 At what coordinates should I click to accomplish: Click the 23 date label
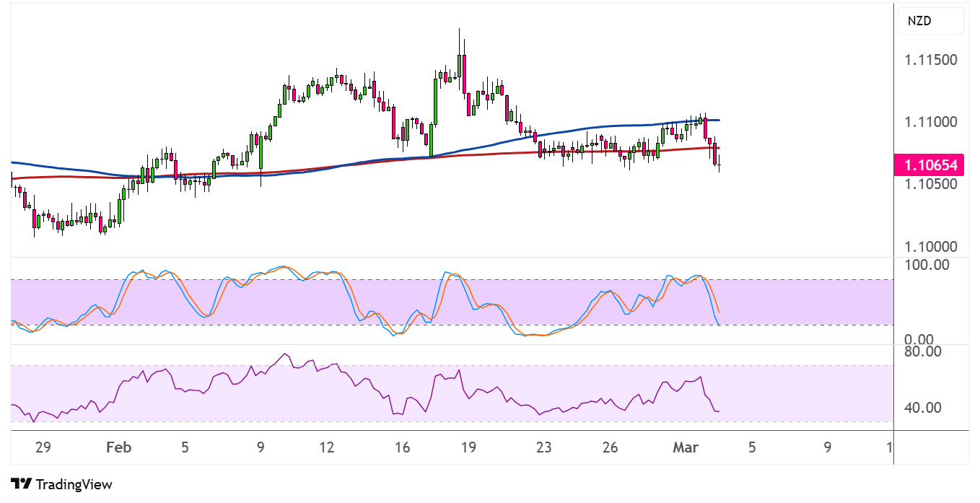543,447
